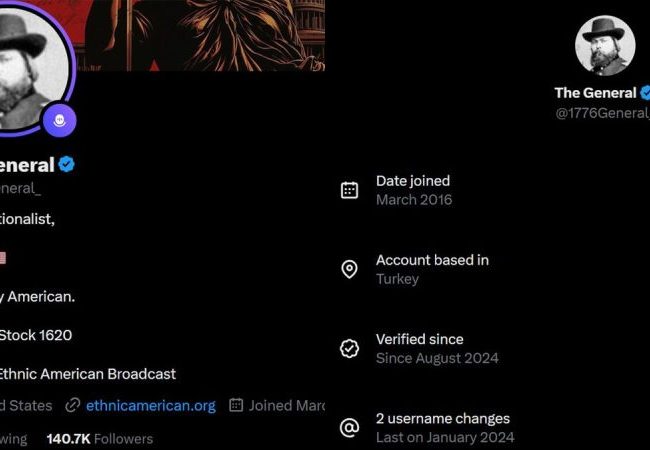
Task: Click the profile banner header image
Action: [199, 35]
